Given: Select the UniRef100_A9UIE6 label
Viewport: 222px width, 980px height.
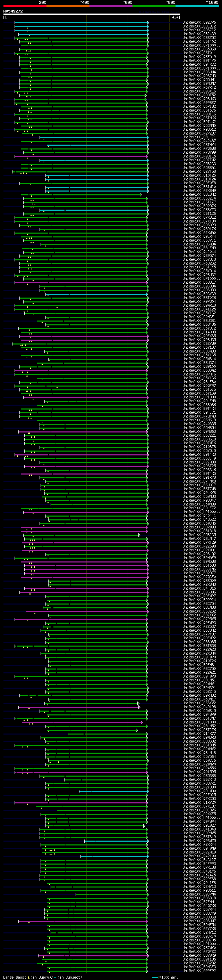Looking at the screenshot, I should tap(199, 114).
